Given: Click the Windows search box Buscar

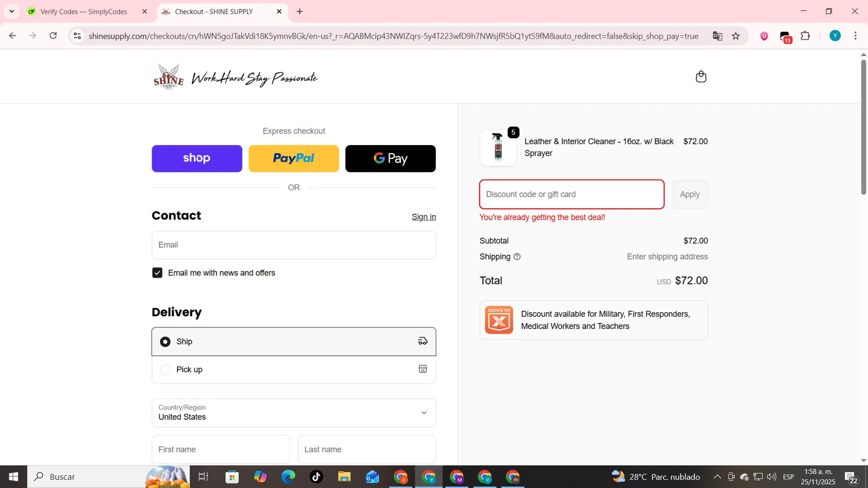Looking at the screenshot, I should 109,477.
